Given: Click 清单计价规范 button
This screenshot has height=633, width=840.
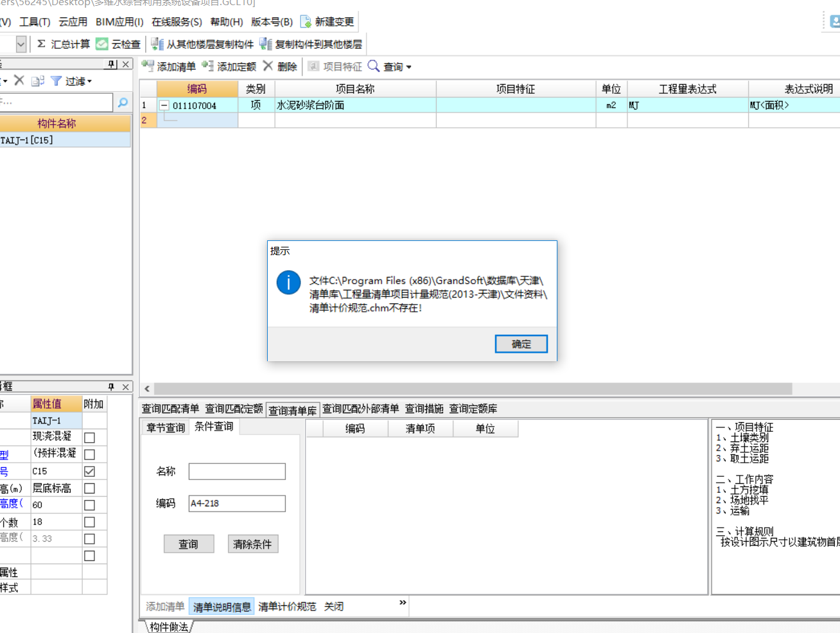Looking at the screenshot, I should (287, 607).
